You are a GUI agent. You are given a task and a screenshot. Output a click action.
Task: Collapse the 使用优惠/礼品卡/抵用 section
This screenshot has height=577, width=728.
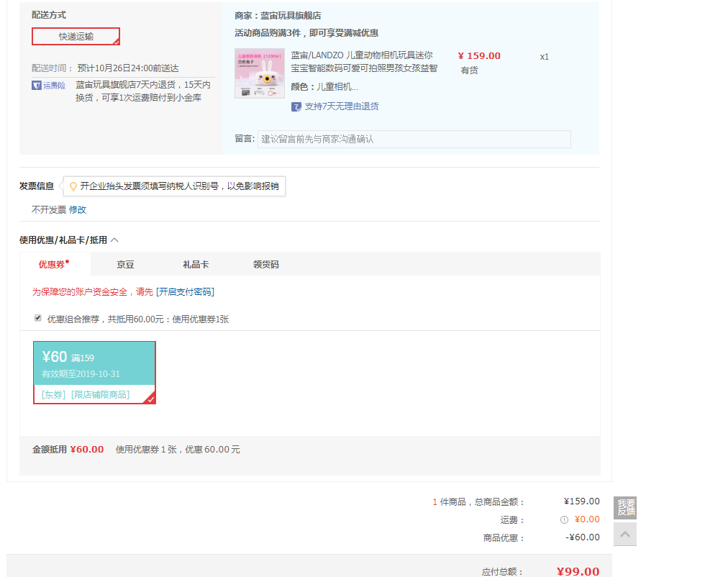pyautogui.click(x=114, y=240)
